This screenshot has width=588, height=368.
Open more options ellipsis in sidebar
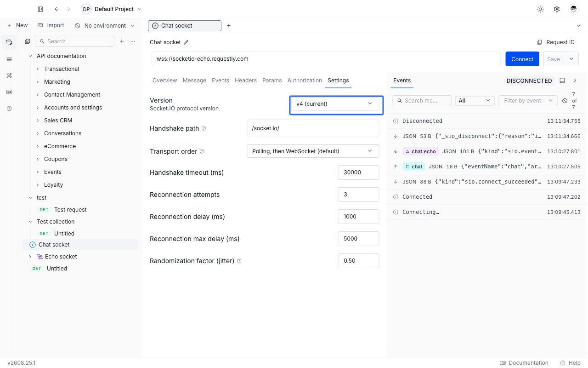click(133, 41)
